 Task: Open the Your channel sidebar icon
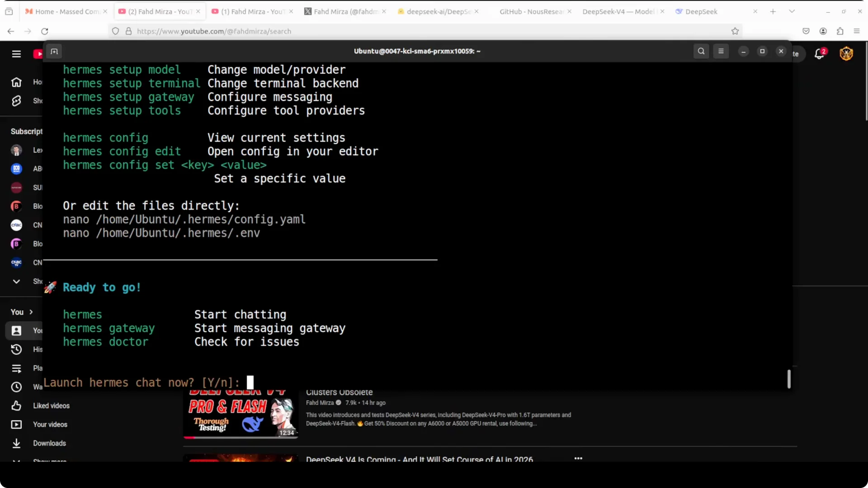(16, 331)
